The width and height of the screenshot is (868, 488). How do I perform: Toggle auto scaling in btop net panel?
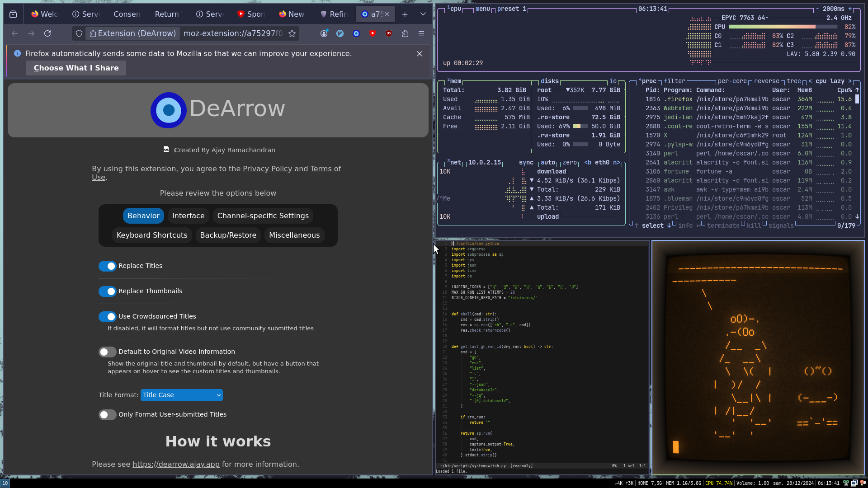click(548, 162)
